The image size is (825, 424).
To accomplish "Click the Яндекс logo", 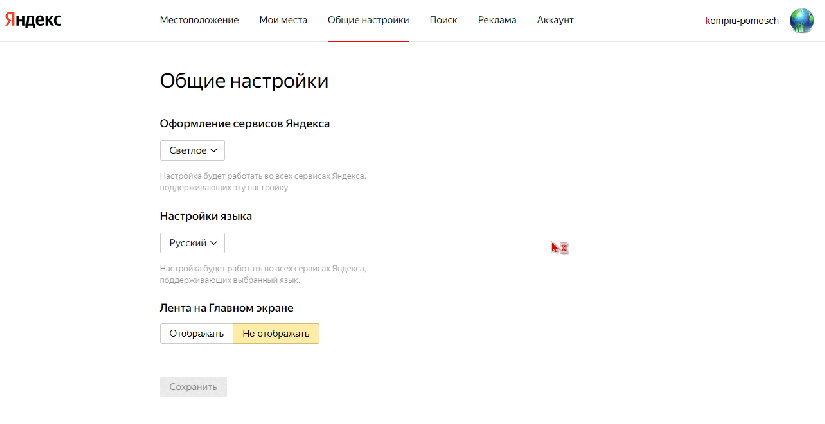I will 33,20.
